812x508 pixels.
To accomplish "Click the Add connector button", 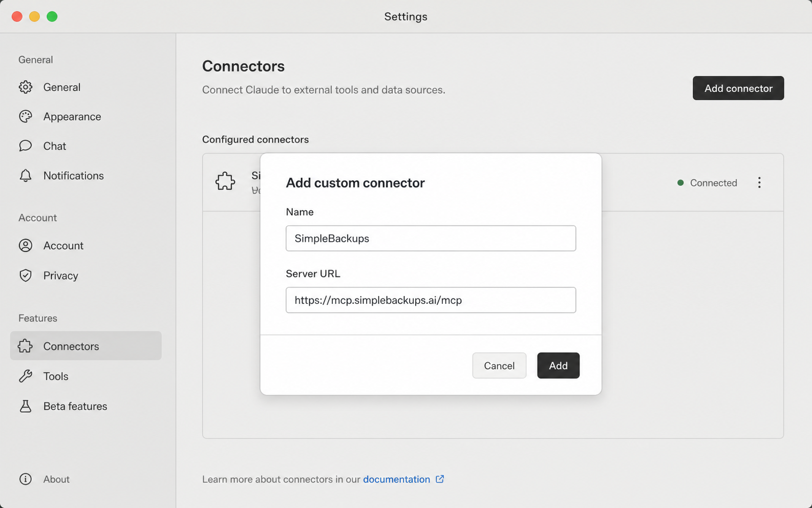I will [x=738, y=88].
